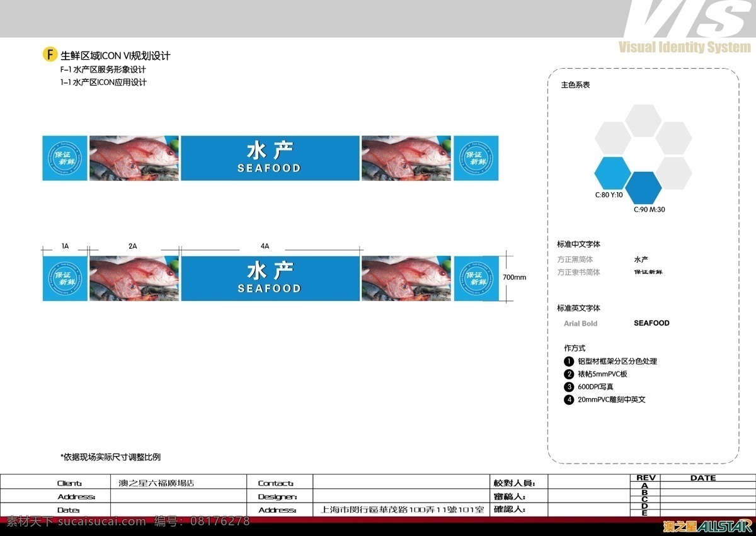Select the right fish photo in the upper banner
Screen dimensions: 756x536
406,158
